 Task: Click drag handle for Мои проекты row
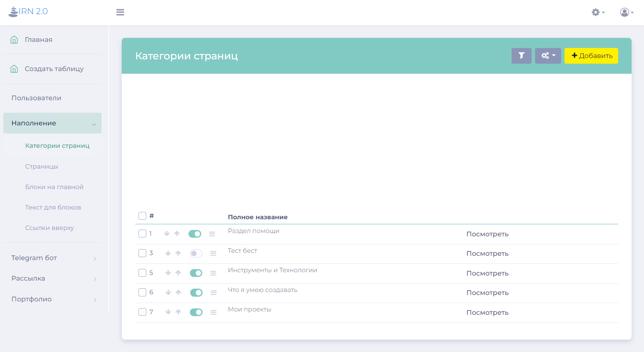(x=213, y=312)
